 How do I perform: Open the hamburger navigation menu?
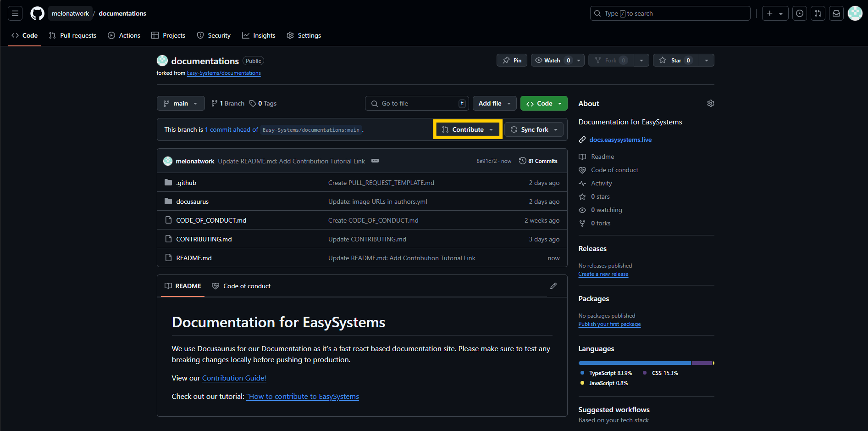[x=15, y=13]
